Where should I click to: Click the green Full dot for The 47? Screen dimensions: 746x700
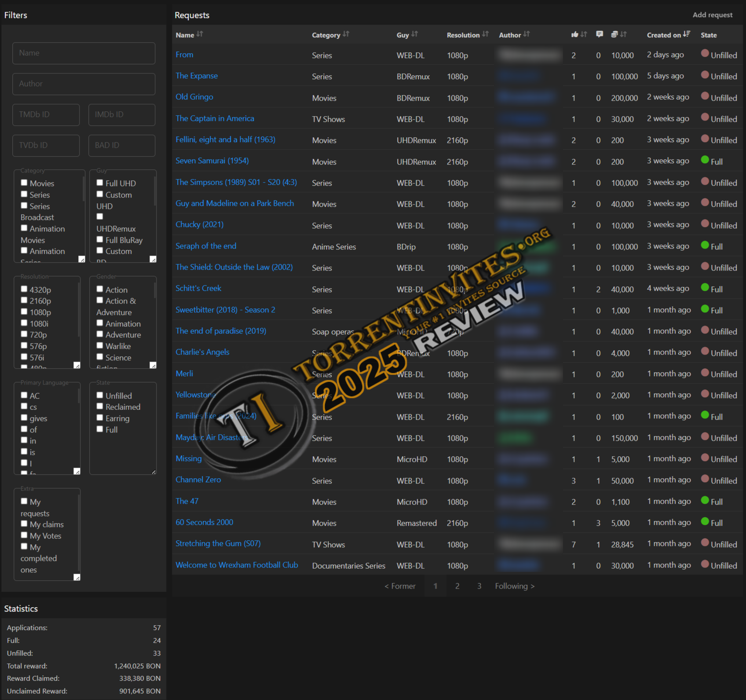pyautogui.click(x=705, y=500)
